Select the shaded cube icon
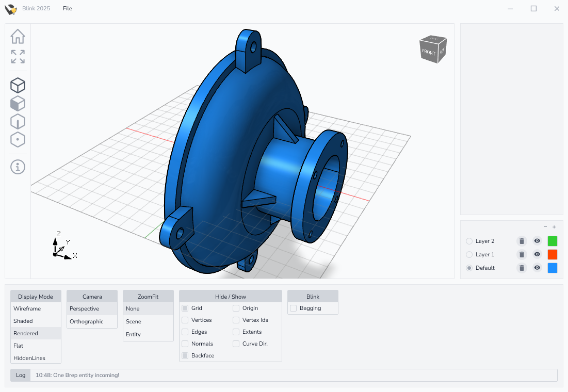 coord(18,104)
